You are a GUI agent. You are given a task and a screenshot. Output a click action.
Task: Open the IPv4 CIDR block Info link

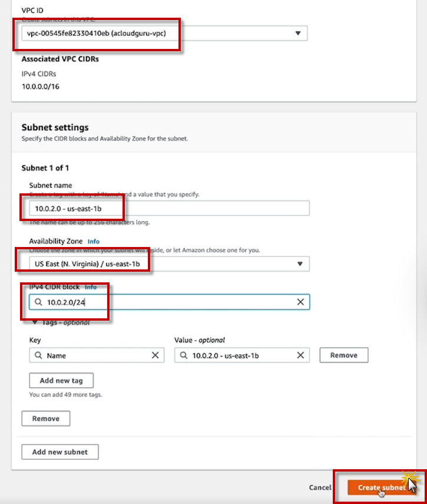tap(91, 287)
